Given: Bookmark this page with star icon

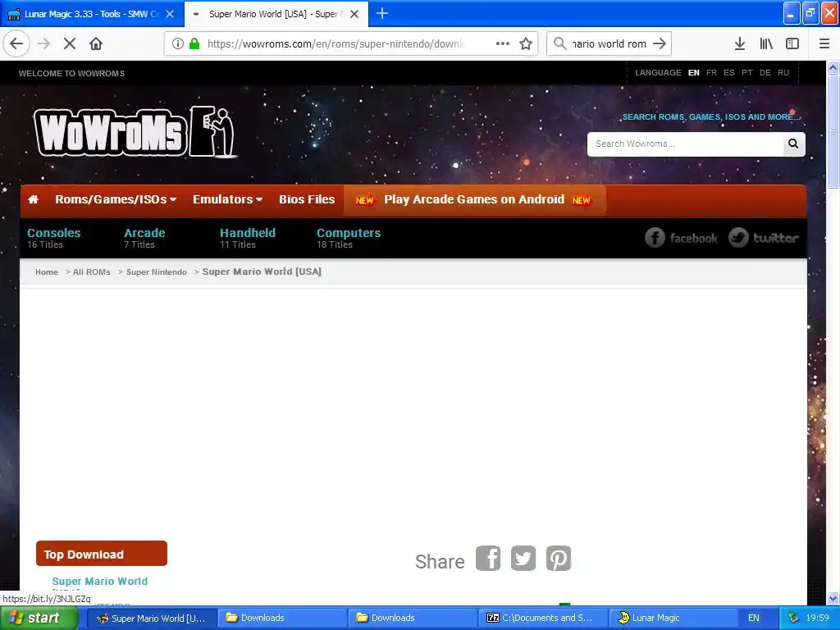Looking at the screenshot, I should point(526,43).
